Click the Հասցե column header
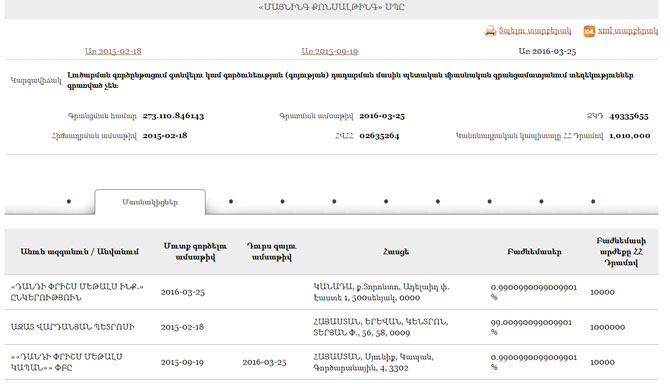 396,252
